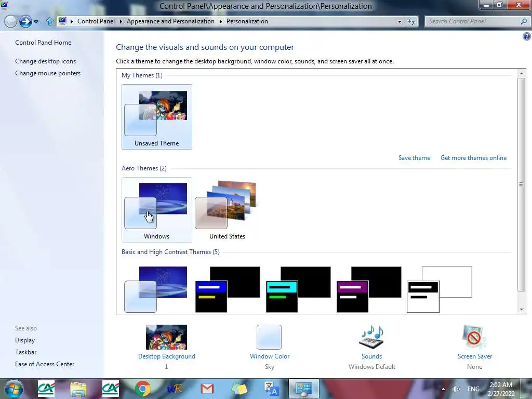The width and height of the screenshot is (532, 399).
Task: Click the Forward navigation arrow button
Action: 25,21
